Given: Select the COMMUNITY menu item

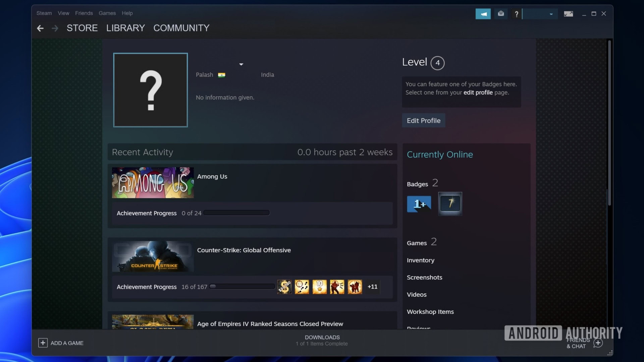Looking at the screenshot, I should coord(181,28).
